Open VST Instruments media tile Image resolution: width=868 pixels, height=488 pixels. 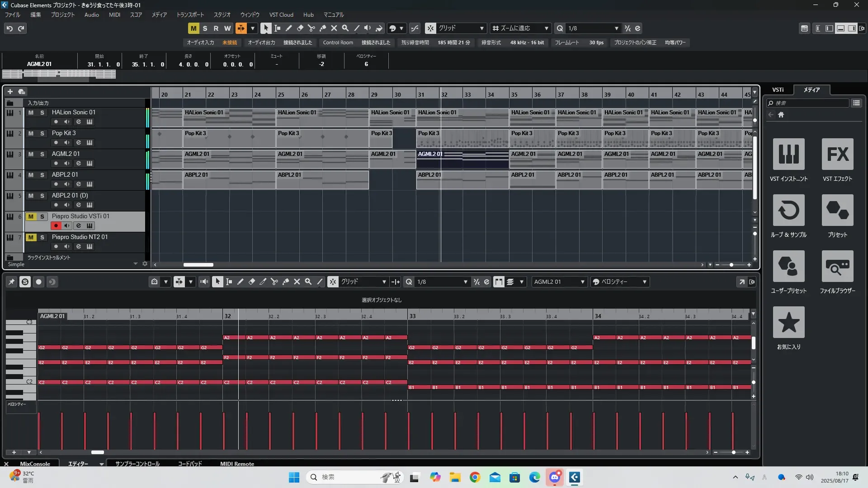click(788, 155)
